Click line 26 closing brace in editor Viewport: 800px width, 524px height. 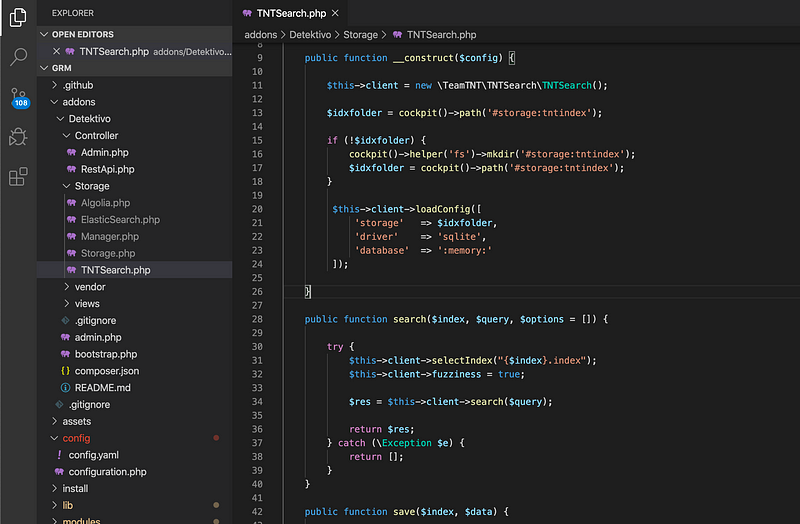click(308, 291)
